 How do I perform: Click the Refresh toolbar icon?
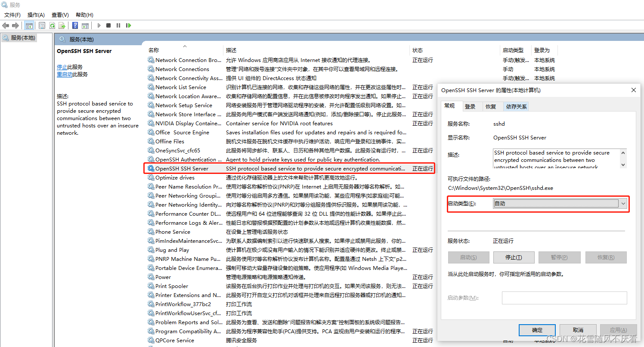tap(52, 25)
